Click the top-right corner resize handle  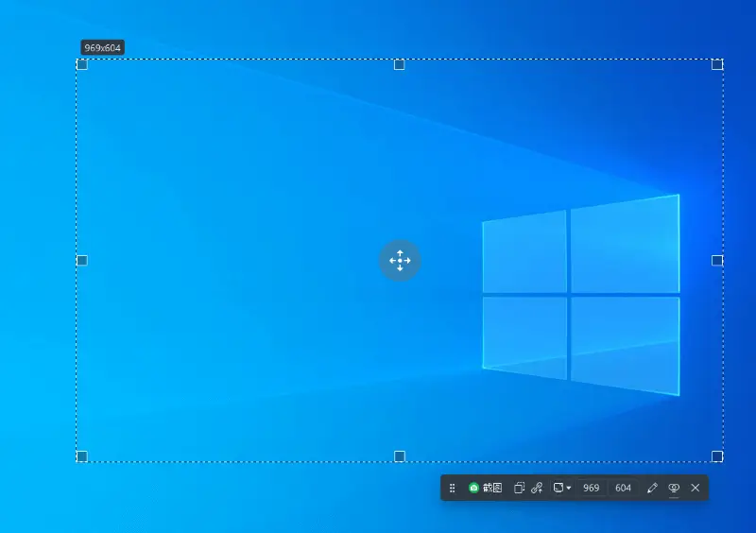pyautogui.click(x=717, y=64)
